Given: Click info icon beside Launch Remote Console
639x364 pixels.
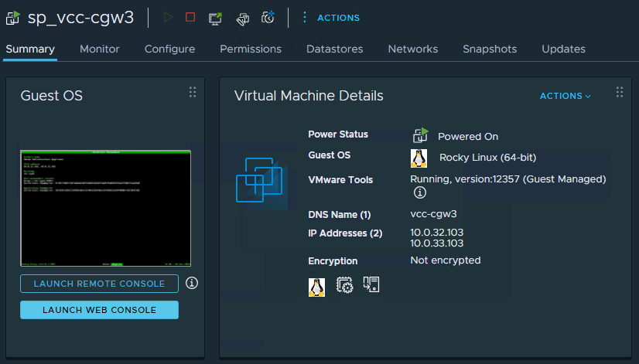Looking at the screenshot, I should coord(192,283).
